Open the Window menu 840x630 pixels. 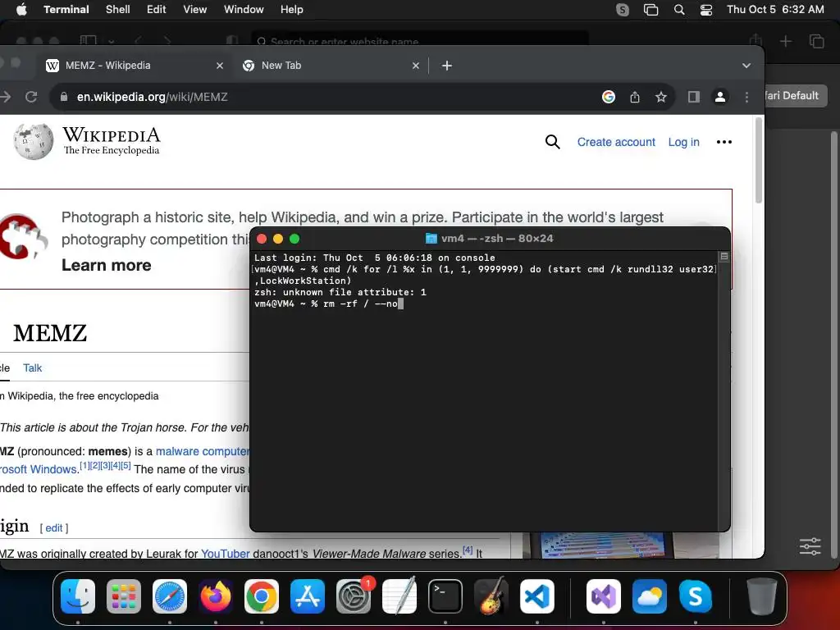(244, 10)
